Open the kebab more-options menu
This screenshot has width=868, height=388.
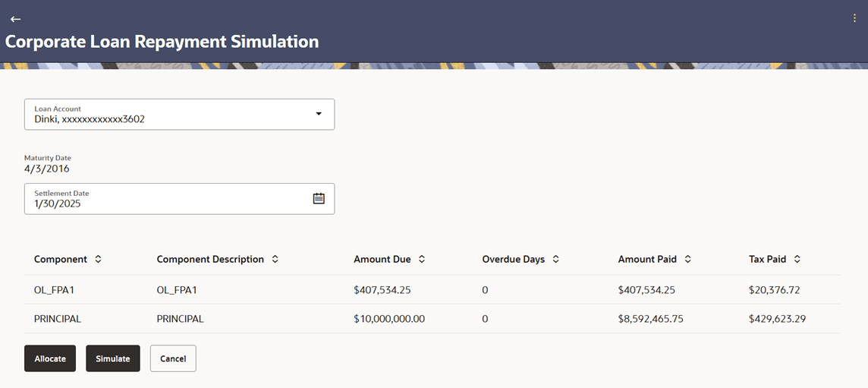tap(854, 18)
